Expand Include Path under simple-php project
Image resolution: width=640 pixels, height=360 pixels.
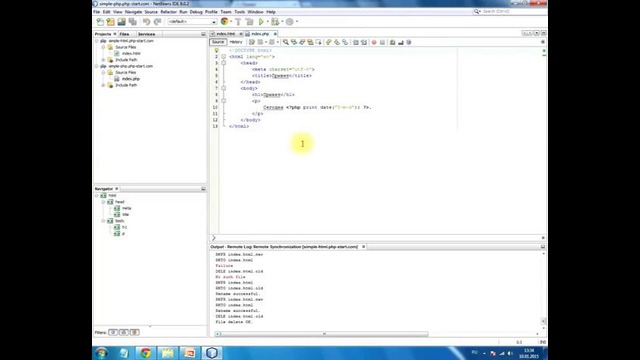pos(104,85)
